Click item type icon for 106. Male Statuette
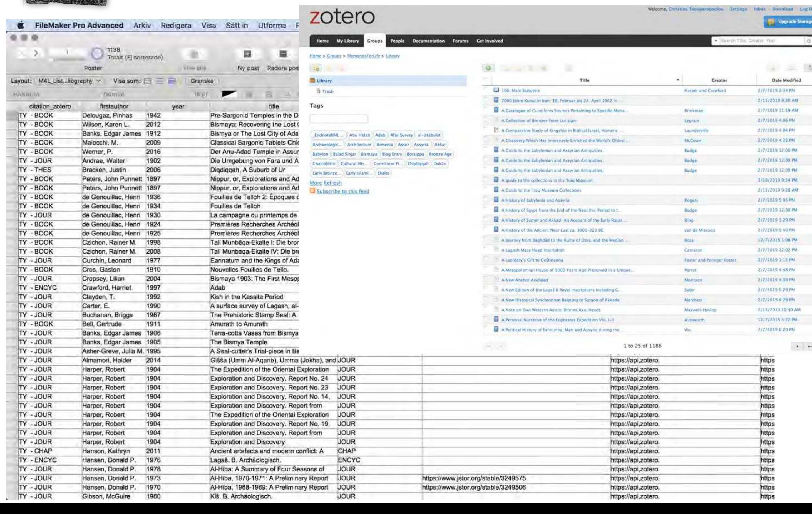The image size is (812, 514). pos(496,90)
